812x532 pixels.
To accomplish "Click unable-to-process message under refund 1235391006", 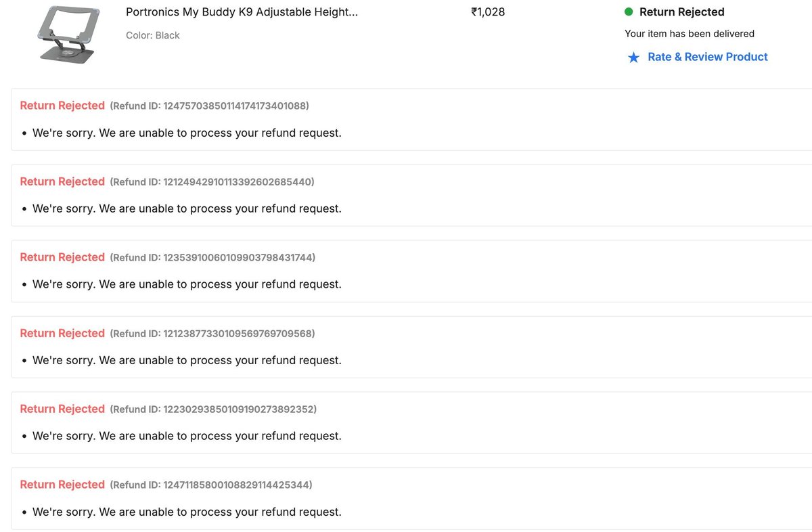I will (187, 284).
